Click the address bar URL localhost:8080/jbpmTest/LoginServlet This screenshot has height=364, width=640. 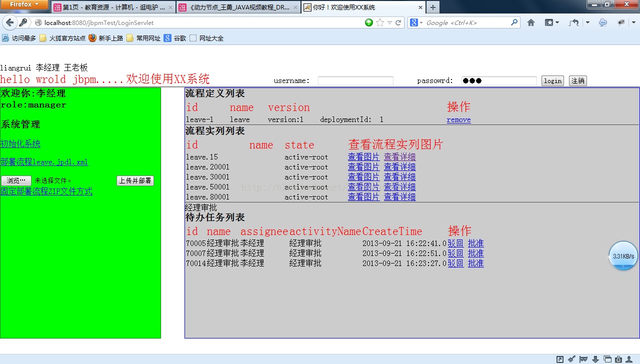pyautogui.click(x=99, y=23)
